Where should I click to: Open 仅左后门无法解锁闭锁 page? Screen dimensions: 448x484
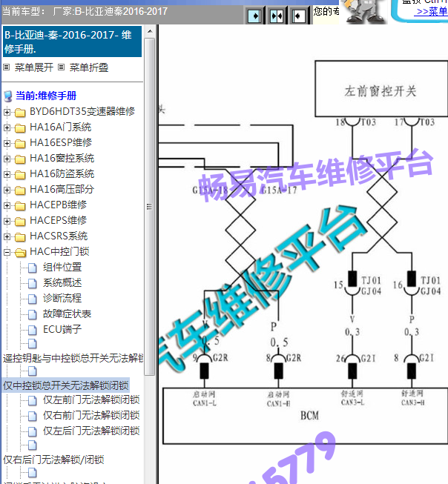(91, 431)
